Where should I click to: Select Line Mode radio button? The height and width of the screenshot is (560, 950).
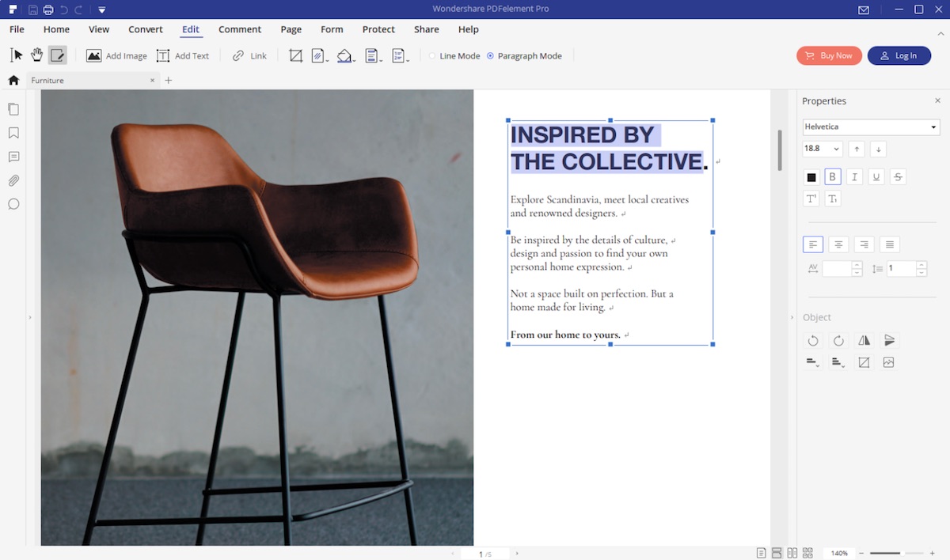(x=432, y=56)
